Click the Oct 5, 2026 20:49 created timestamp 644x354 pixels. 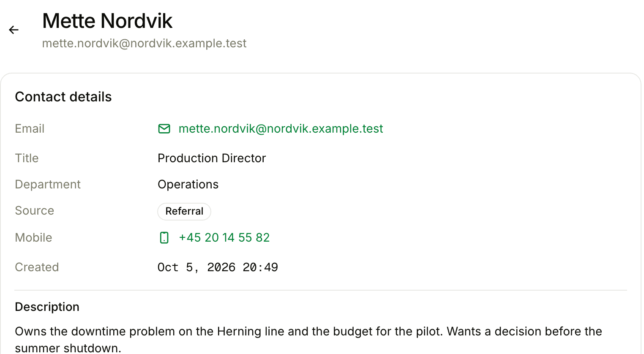coord(218,267)
